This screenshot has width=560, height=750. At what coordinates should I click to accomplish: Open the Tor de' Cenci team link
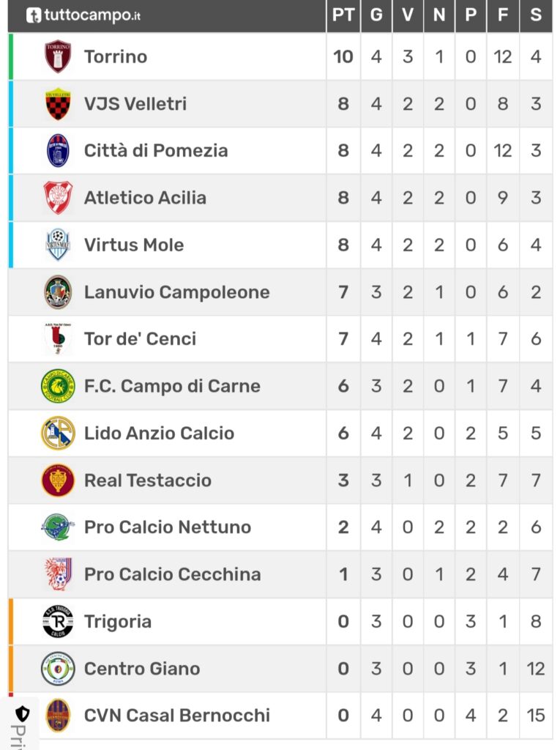tap(140, 338)
